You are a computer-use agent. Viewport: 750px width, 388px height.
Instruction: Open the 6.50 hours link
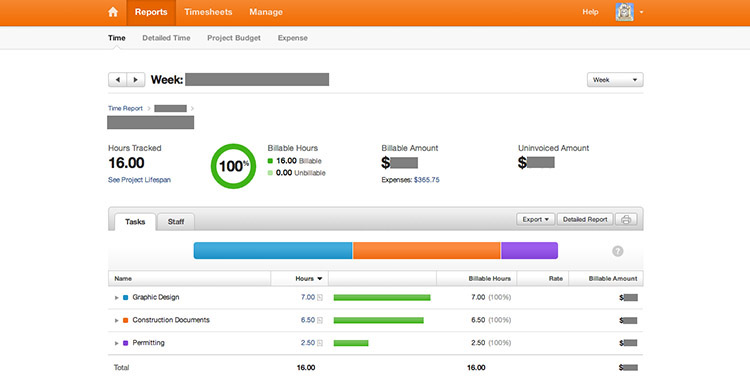[x=308, y=320]
